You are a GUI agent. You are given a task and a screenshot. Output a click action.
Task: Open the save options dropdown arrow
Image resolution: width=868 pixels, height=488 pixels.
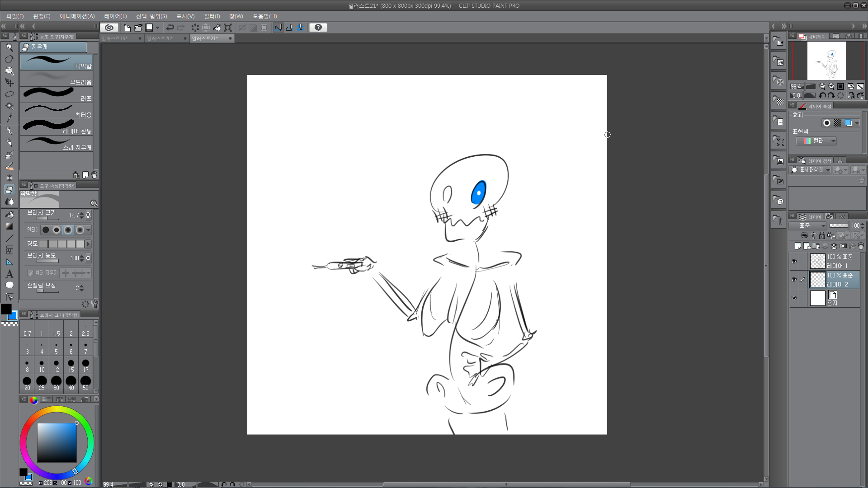point(158,28)
